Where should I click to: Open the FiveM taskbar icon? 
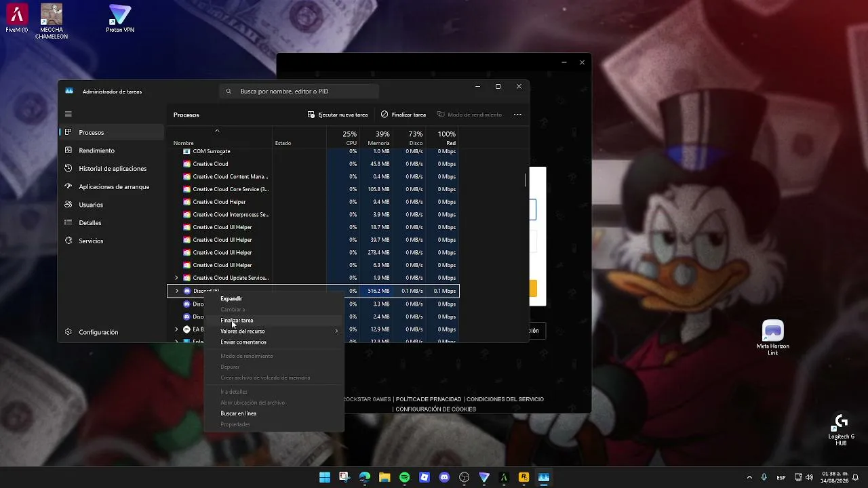pos(504,477)
